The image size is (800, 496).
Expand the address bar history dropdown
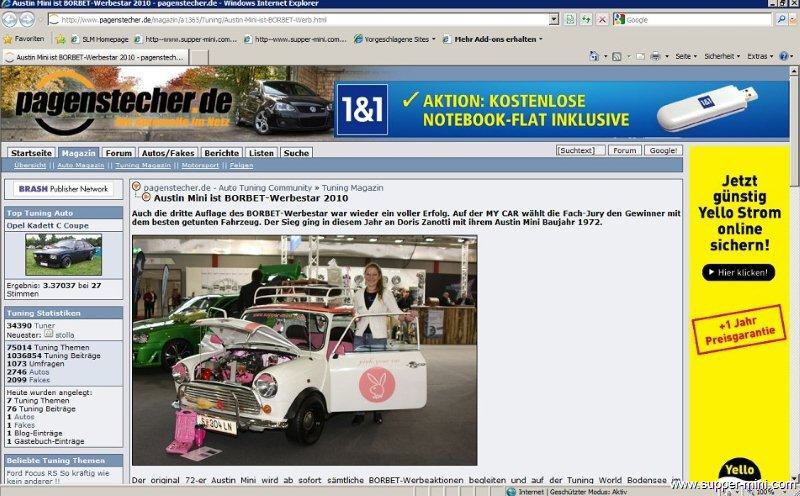click(554, 19)
